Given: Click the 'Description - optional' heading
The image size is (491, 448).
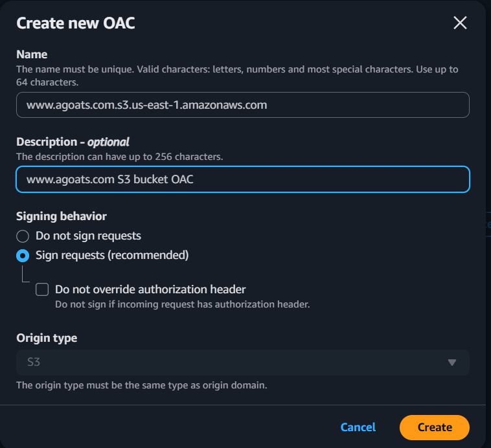Looking at the screenshot, I should [73, 142].
